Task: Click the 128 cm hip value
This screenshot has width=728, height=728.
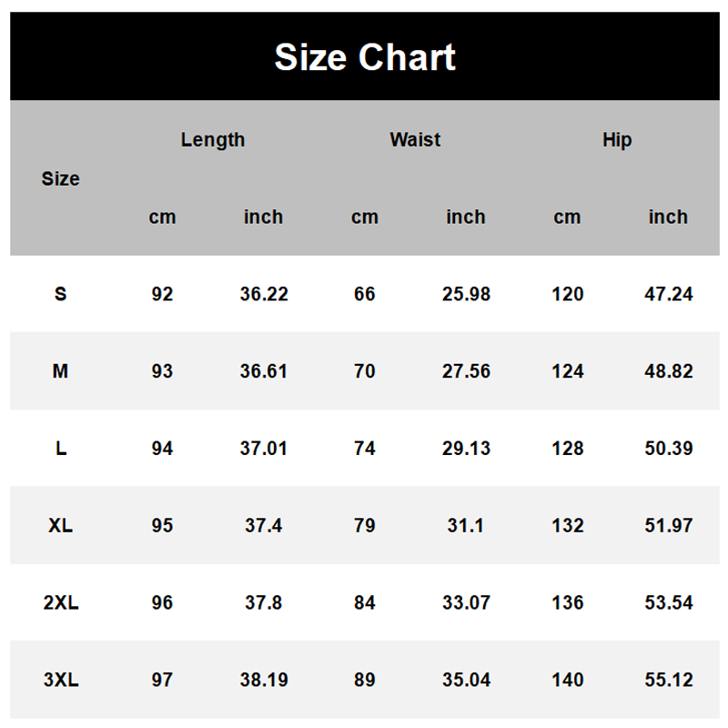Action: [x=567, y=448]
